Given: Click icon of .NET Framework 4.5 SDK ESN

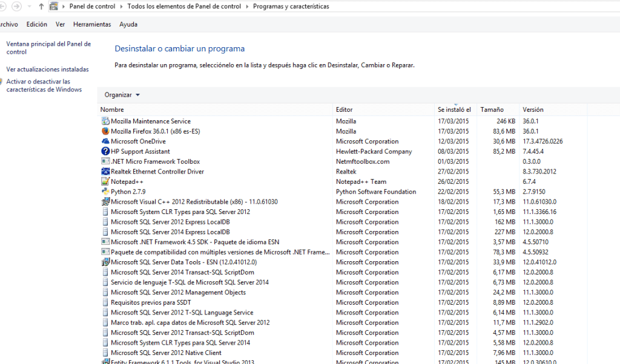Looking at the screenshot, I should [105, 242].
